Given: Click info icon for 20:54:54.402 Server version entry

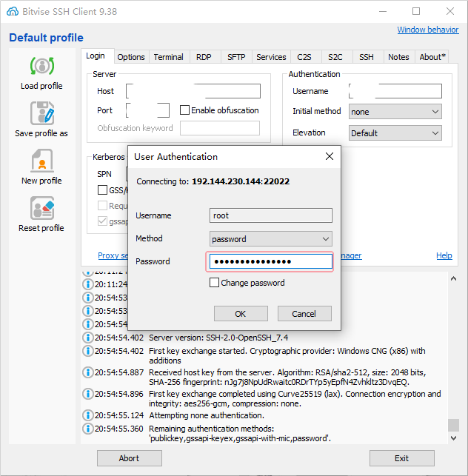Looking at the screenshot, I should coord(88,338).
